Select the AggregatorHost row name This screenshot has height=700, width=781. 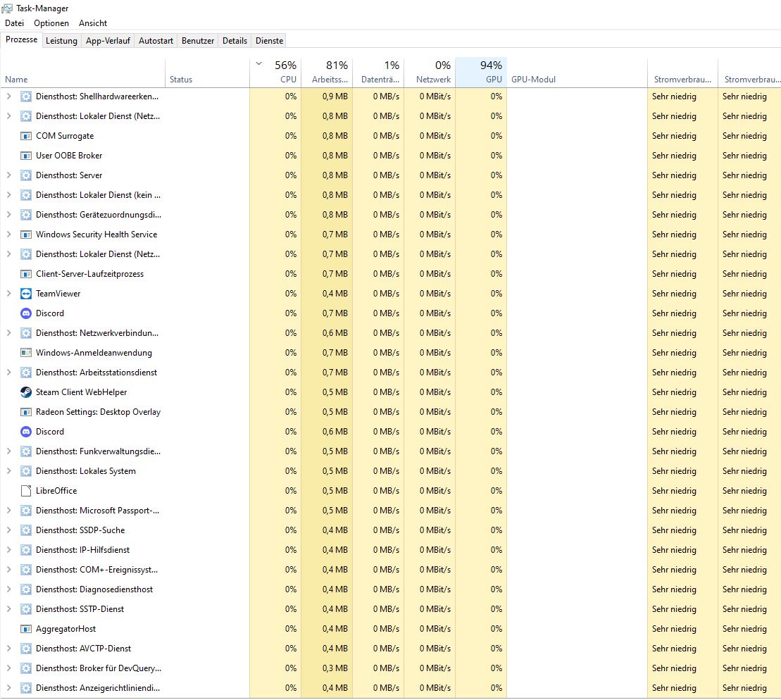coord(65,629)
